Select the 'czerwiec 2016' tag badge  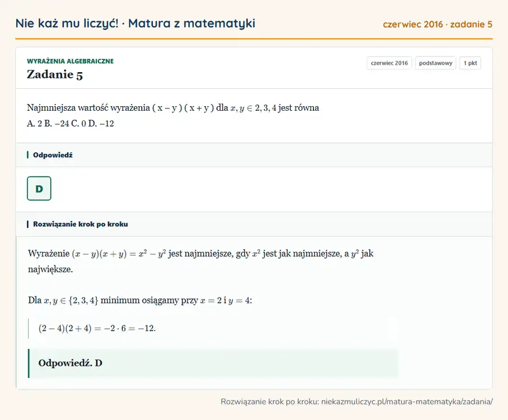pyautogui.click(x=389, y=63)
